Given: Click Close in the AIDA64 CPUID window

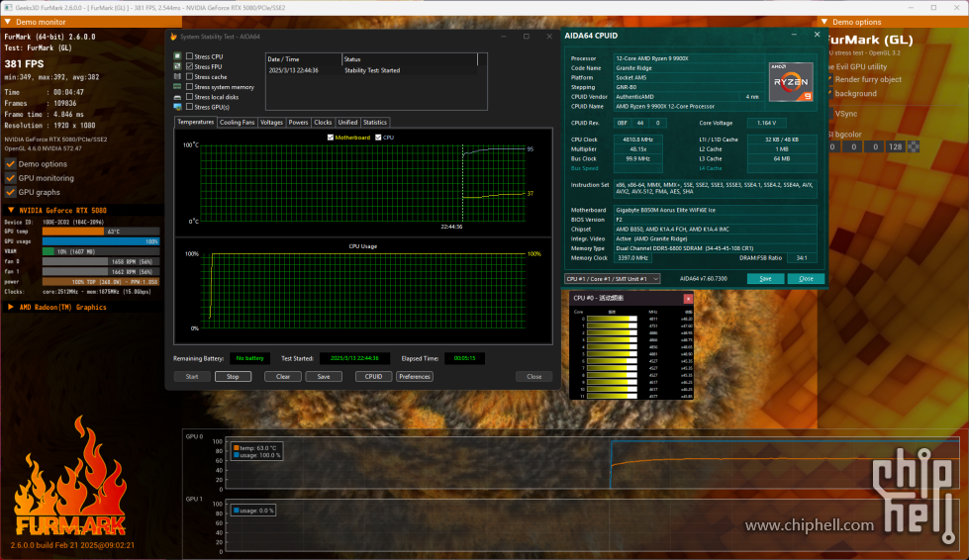Looking at the screenshot, I should [806, 278].
